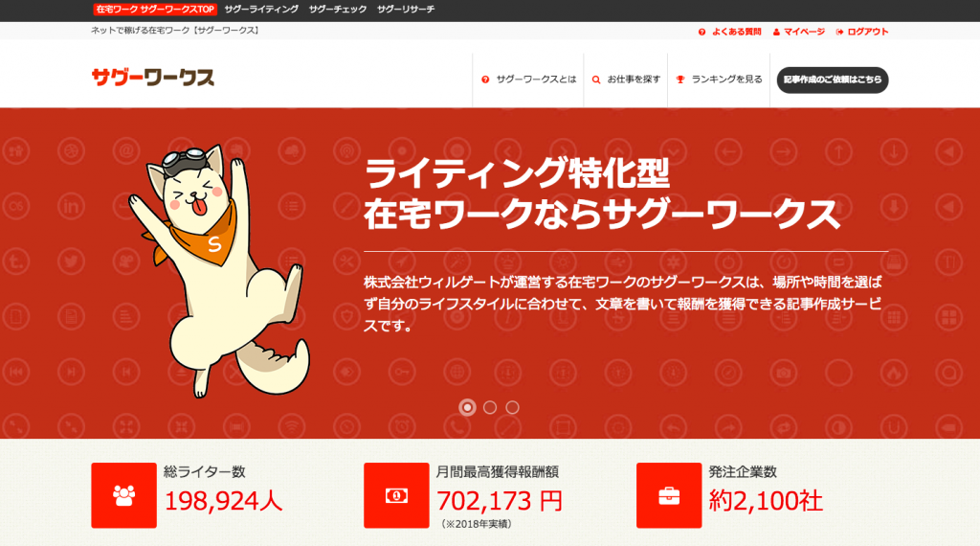The image size is (980, 546).
Task: Click the question mark icon beside よくある質問
Action: pyautogui.click(x=702, y=32)
